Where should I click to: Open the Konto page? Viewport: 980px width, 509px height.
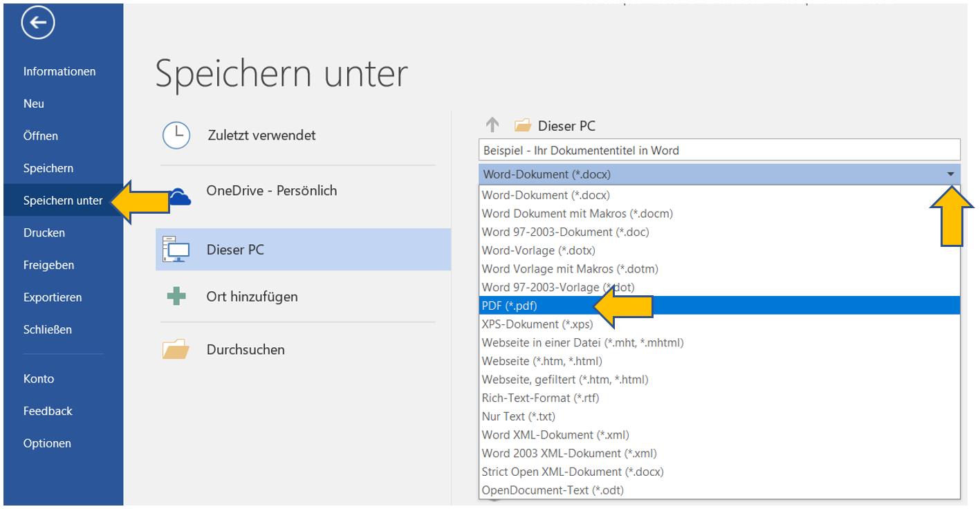tap(39, 379)
